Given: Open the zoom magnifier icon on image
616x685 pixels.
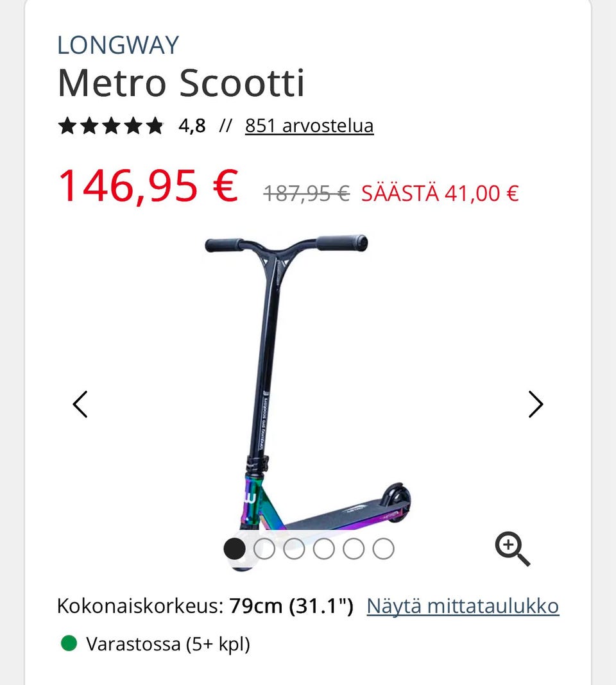Looking at the screenshot, I should [513, 548].
